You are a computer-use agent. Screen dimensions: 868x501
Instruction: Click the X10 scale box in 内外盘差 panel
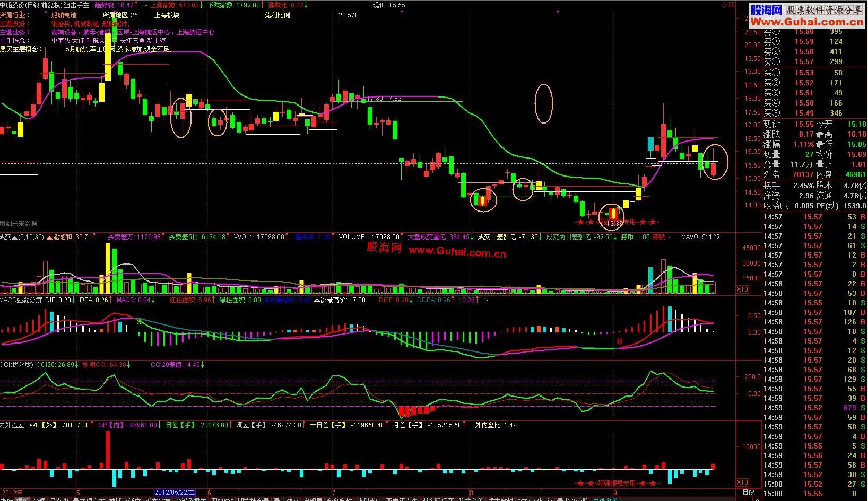tap(742, 482)
